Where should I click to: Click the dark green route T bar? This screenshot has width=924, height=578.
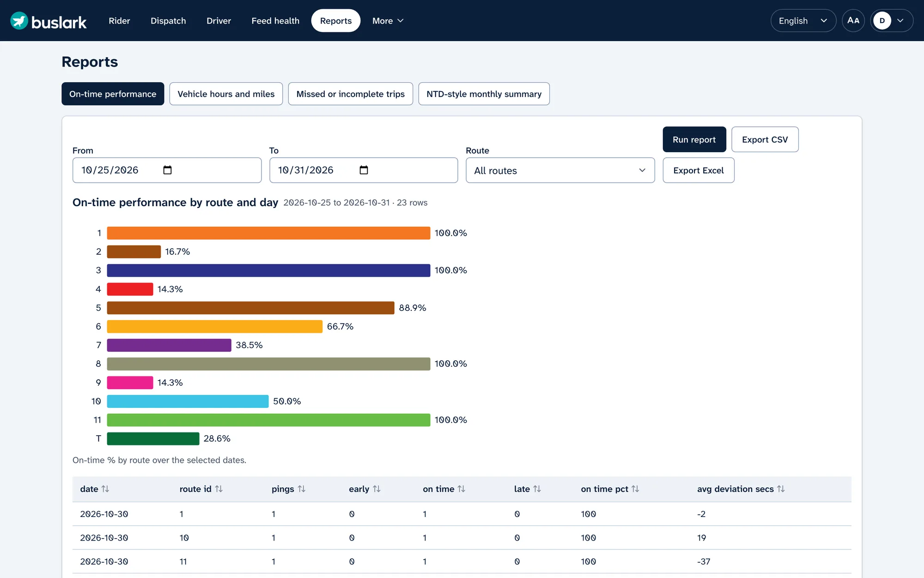coord(153,439)
